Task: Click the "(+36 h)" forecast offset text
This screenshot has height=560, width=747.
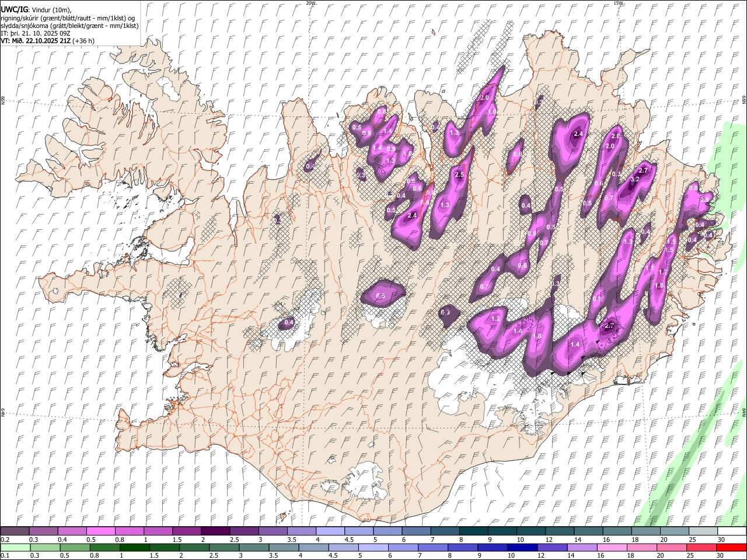Action: (x=84, y=41)
